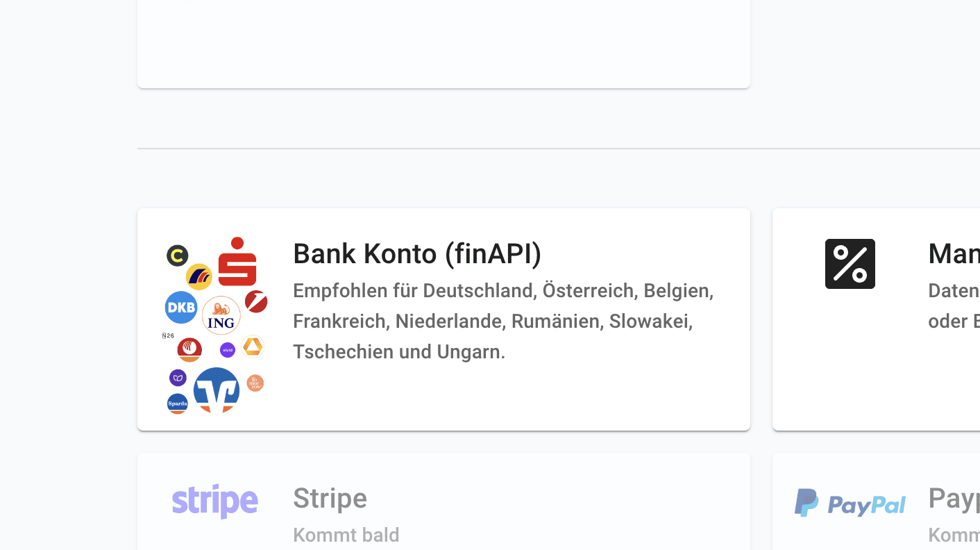The height and width of the screenshot is (550, 980).
Task: Click the black-and-yellow C logo
Action: click(178, 256)
